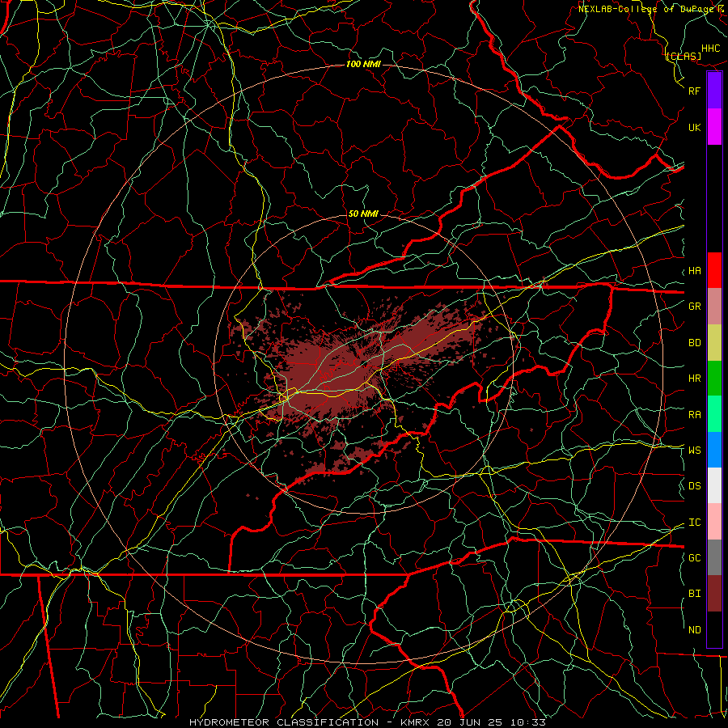Select the "GR" legend label
The width and height of the screenshot is (728, 728).
(694, 307)
